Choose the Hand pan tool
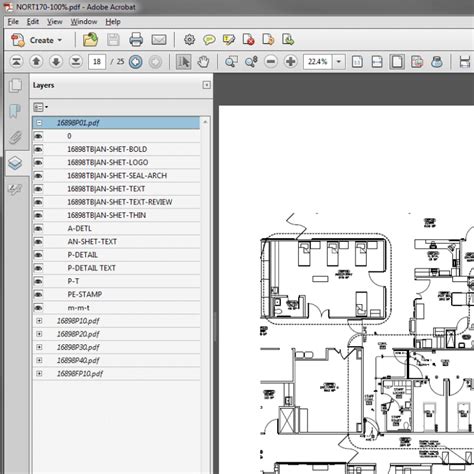The width and height of the screenshot is (474, 474). coord(203,62)
